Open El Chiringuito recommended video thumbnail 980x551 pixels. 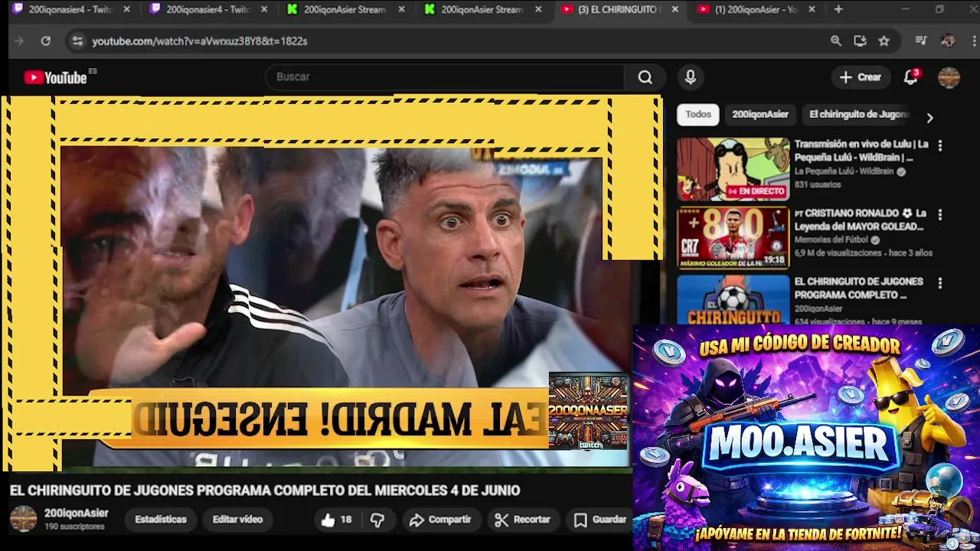[733, 300]
